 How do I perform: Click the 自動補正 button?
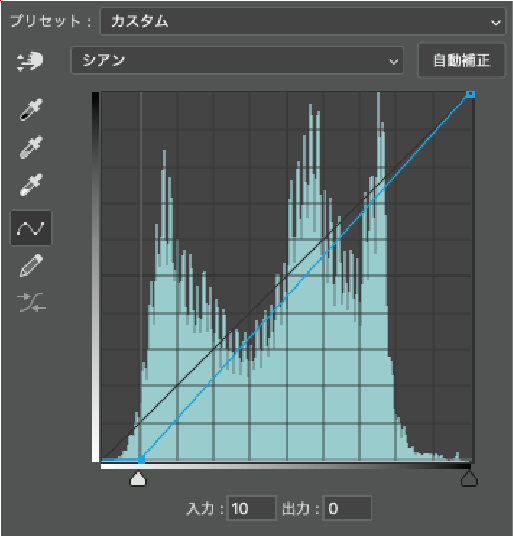coord(461,61)
